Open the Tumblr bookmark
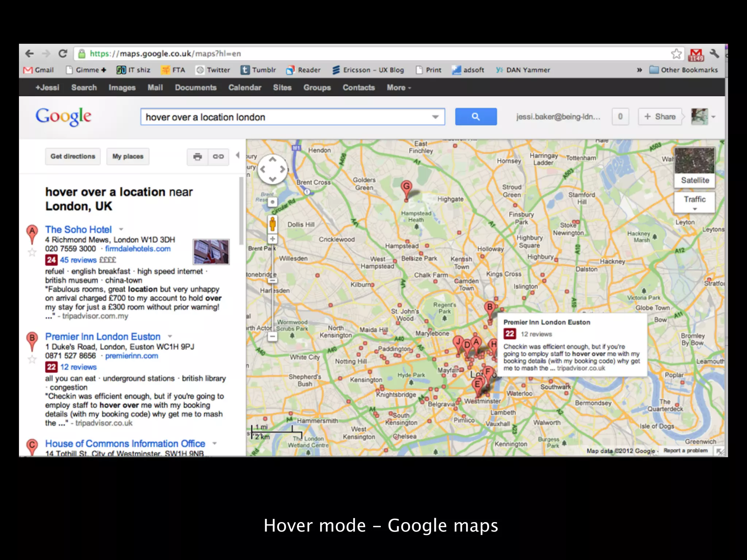The height and width of the screenshot is (560, 747). pyautogui.click(x=258, y=70)
